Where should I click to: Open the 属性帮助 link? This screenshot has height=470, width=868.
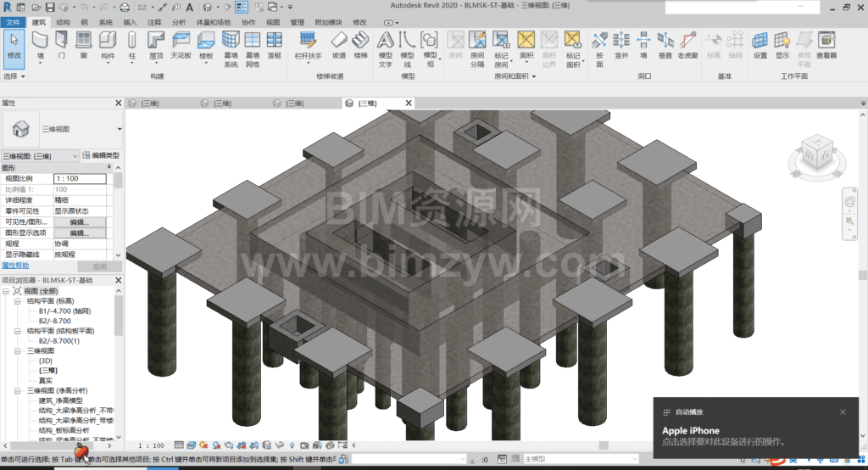(15, 266)
